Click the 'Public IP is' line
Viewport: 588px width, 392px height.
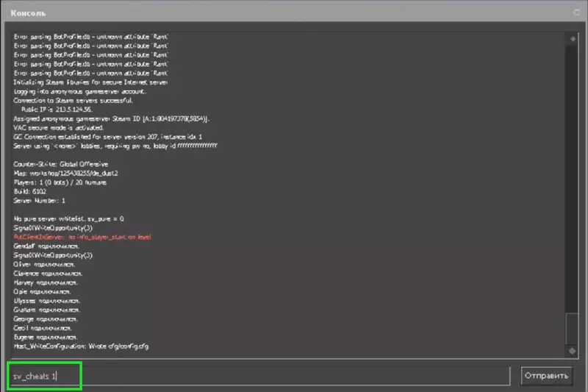point(57,110)
